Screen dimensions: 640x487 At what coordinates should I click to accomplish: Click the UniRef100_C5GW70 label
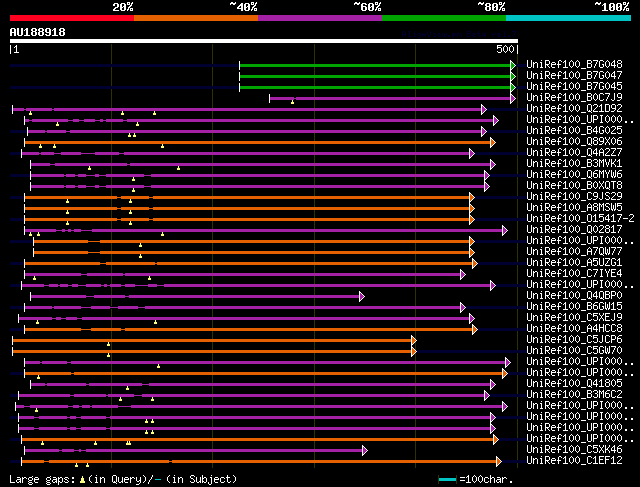[x=574, y=351]
